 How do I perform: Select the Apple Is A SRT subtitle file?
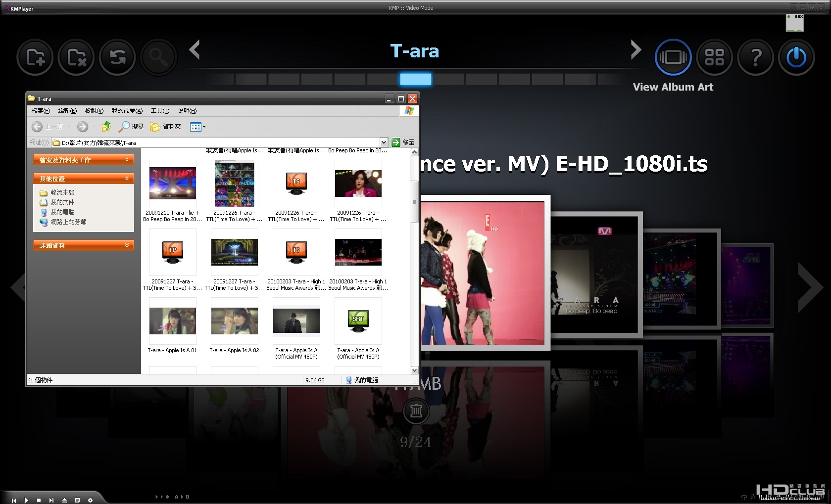tap(358, 328)
